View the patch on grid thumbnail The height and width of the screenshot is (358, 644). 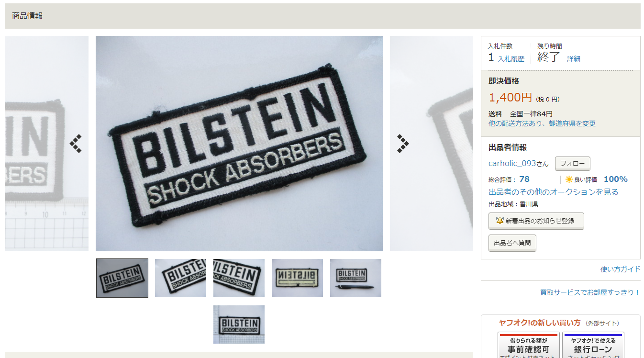239,324
